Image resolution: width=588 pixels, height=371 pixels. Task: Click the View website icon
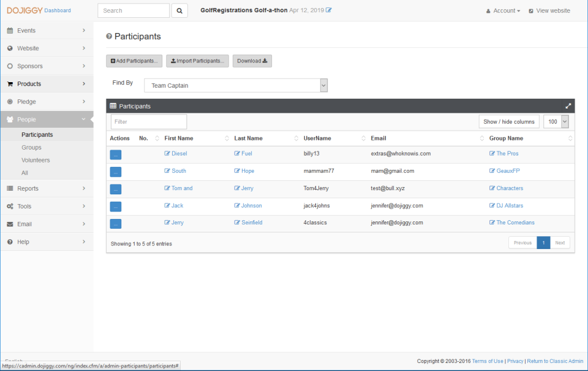[531, 11]
